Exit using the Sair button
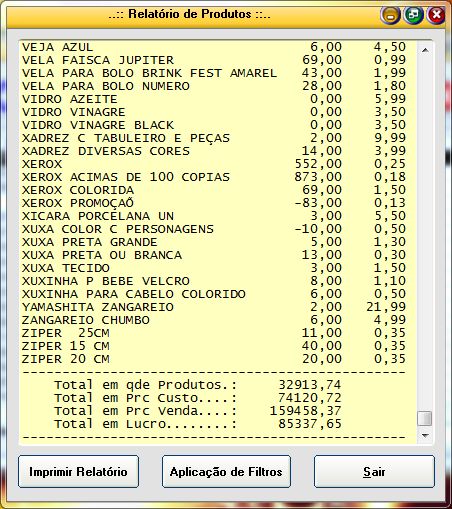Screen dimensions: 452x509 (x=374, y=471)
